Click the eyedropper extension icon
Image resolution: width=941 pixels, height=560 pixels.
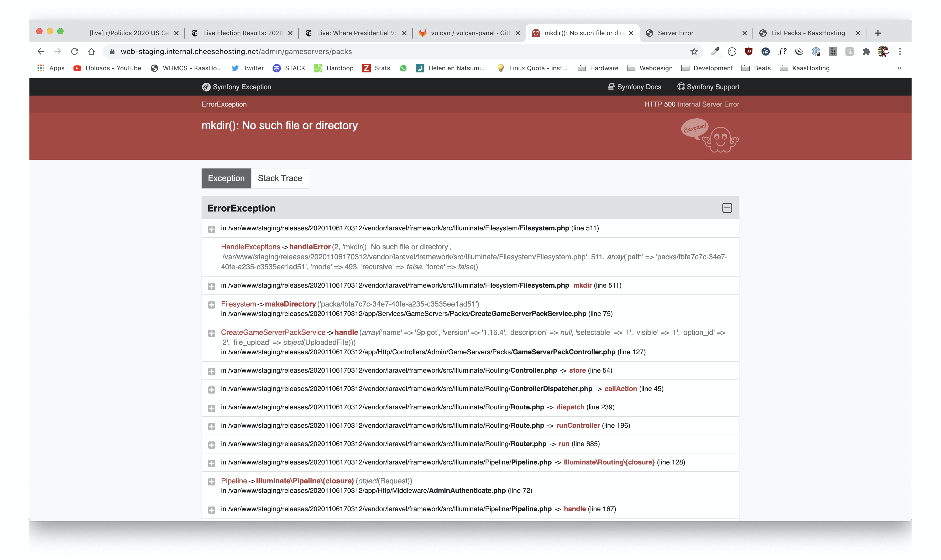pyautogui.click(x=715, y=51)
